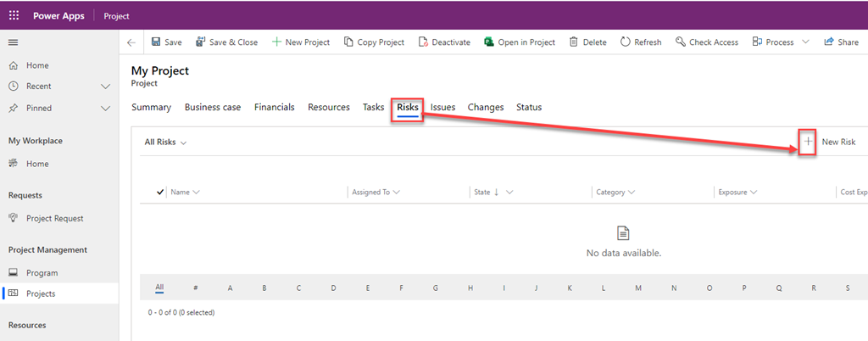Viewport: 868px width, 341px height.
Task: Open the app launcher waffle icon
Action: tap(14, 16)
